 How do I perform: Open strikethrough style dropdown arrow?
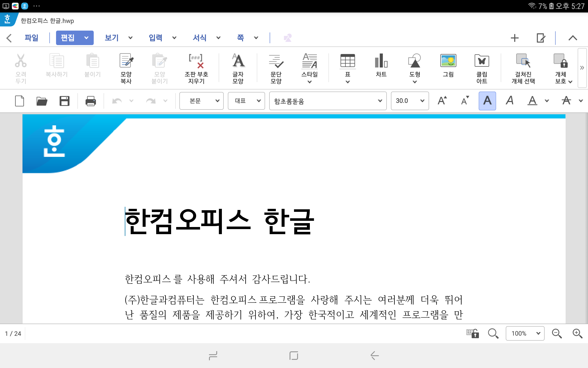coord(581,101)
